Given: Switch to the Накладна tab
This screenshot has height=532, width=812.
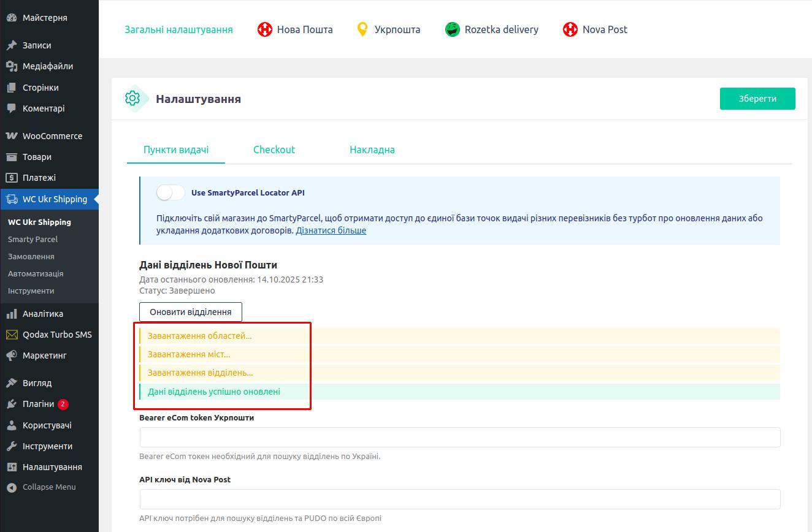Looking at the screenshot, I should (x=372, y=150).
